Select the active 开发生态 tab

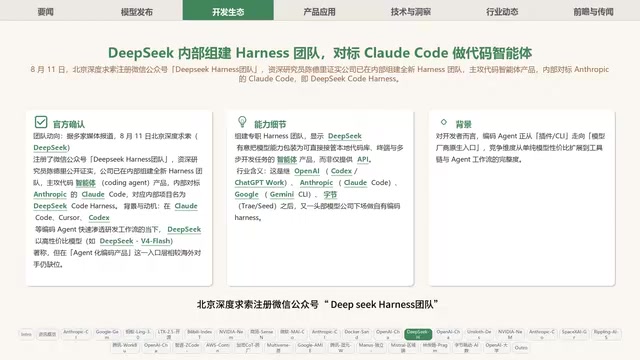(x=228, y=11)
